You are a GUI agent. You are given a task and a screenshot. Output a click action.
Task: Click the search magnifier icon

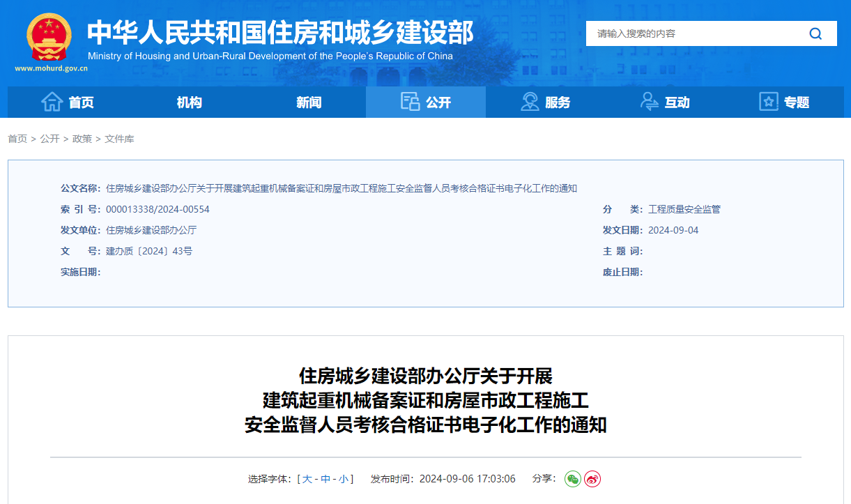[814, 33]
